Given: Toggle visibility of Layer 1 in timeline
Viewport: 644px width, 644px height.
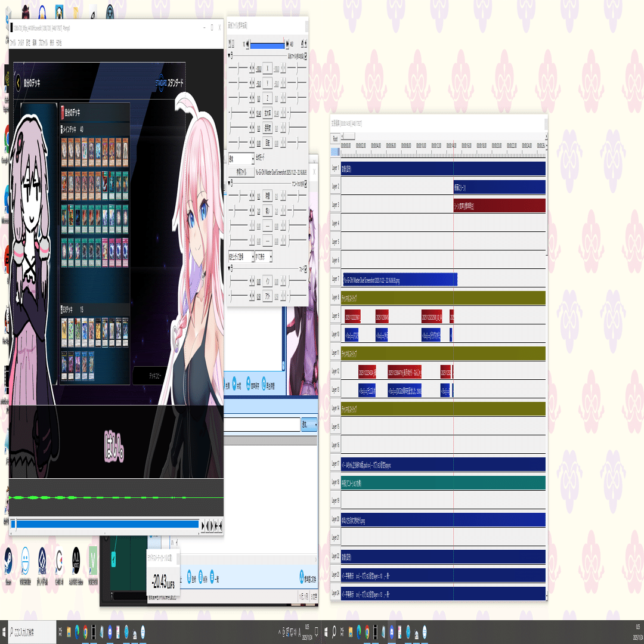Looking at the screenshot, I should (335, 168).
